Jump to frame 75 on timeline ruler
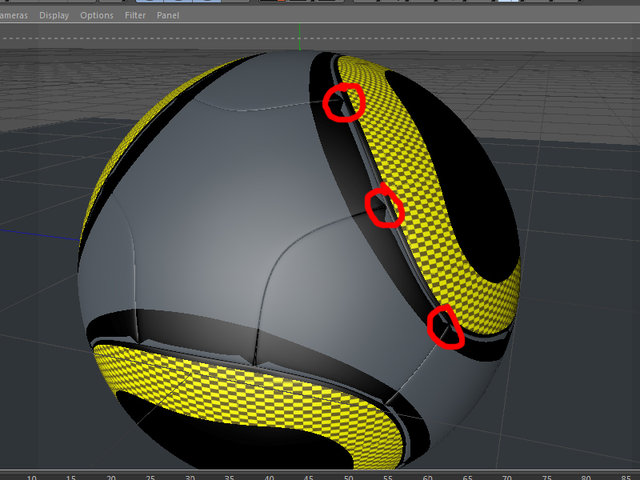Image resolution: width=640 pixels, height=480 pixels. pyautogui.click(x=546, y=477)
